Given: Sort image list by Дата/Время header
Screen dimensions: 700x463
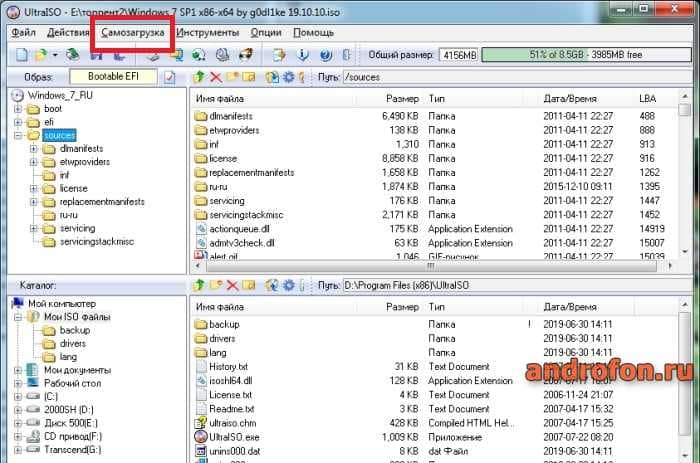Looking at the screenshot, I should [570, 99].
